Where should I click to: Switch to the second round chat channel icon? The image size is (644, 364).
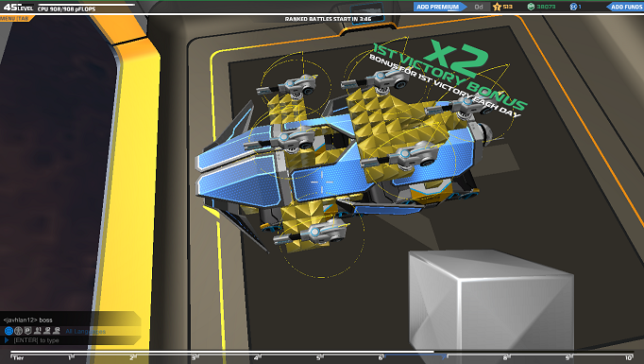(x=19, y=331)
